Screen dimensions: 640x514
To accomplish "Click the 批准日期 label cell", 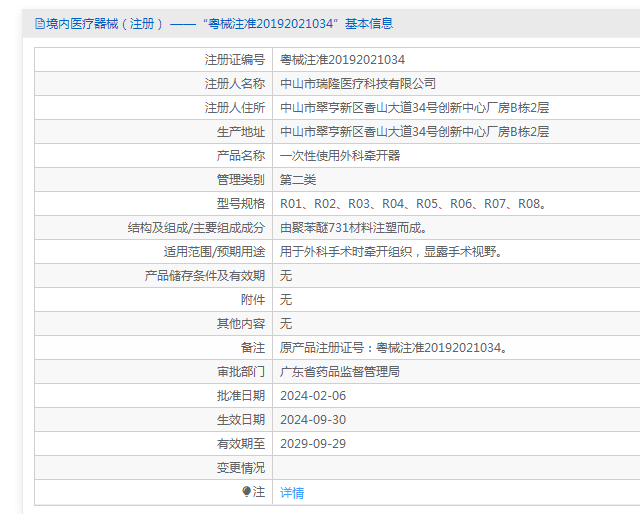I will click(x=153, y=396).
